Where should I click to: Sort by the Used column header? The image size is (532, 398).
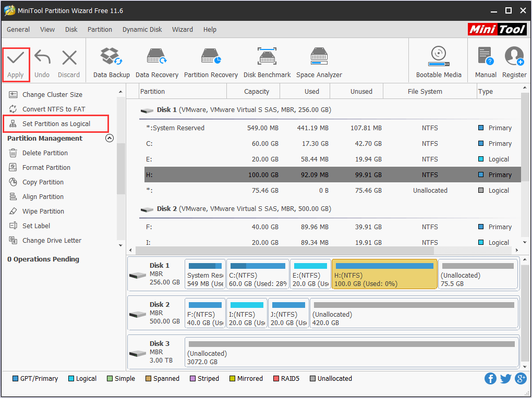click(x=305, y=92)
